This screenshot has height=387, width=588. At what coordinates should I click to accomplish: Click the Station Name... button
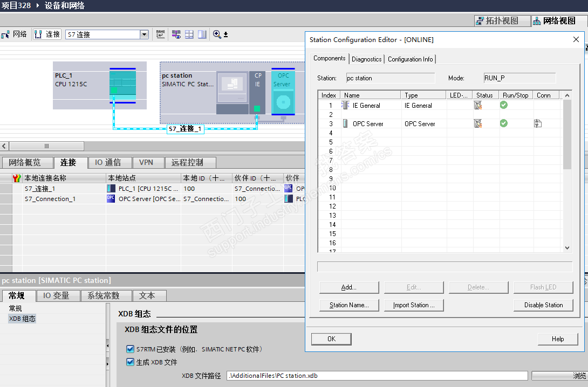(x=348, y=305)
